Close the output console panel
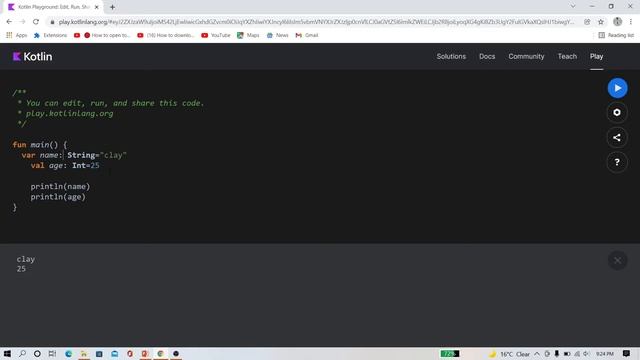The height and width of the screenshot is (360, 640). pos(617,260)
